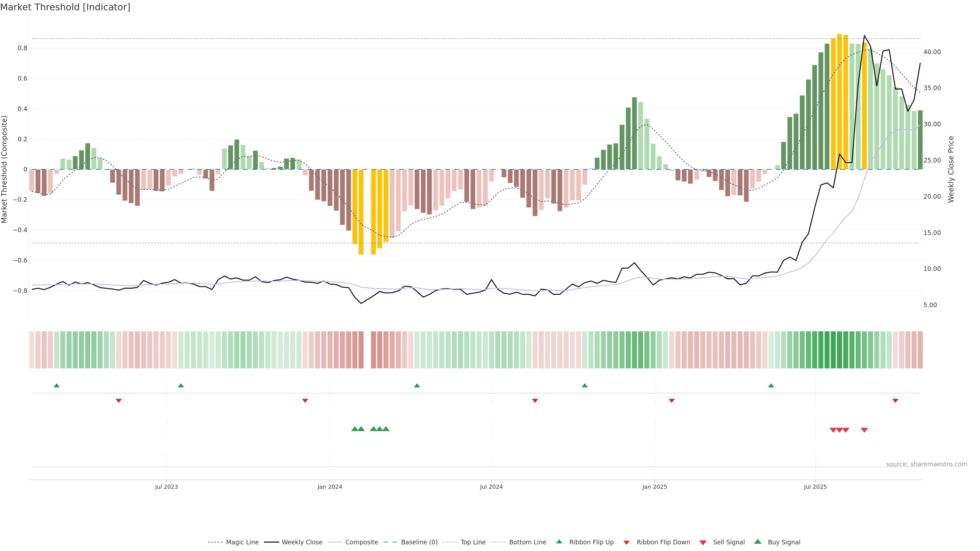Click the Top Line legend item
The width and height of the screenshot is (980, 551).
click(473, 542)
